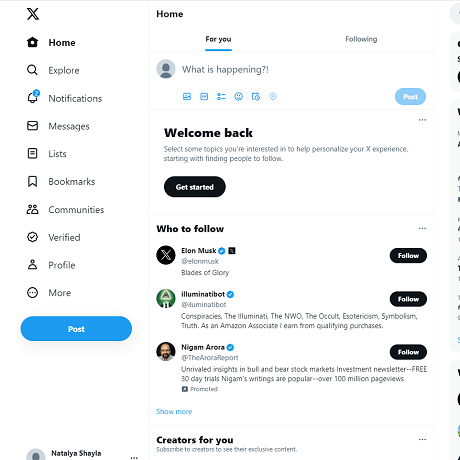Select the For you tab

point(218,39)
